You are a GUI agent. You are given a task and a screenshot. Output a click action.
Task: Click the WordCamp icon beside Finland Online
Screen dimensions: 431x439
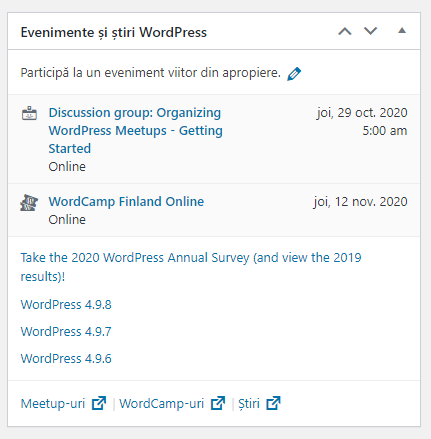coord(29,203)
